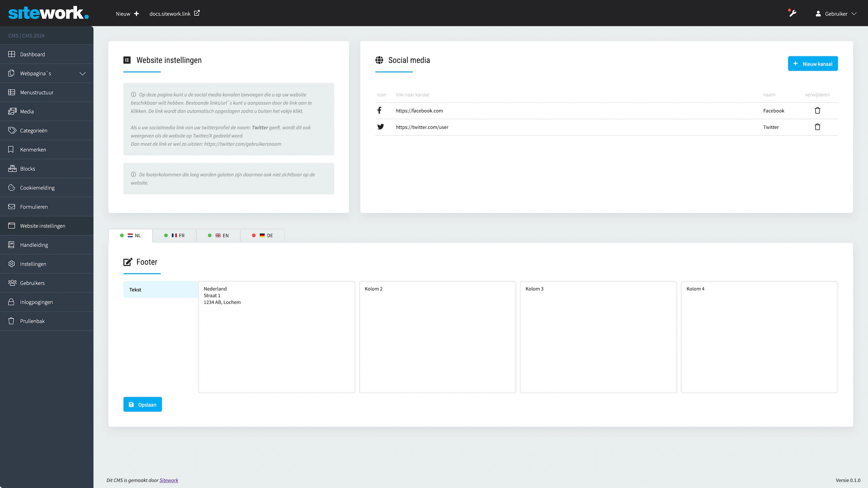Click the Nieuw kanaal button
The width and height of the screenshot is (868, 488).
point(812,64)
